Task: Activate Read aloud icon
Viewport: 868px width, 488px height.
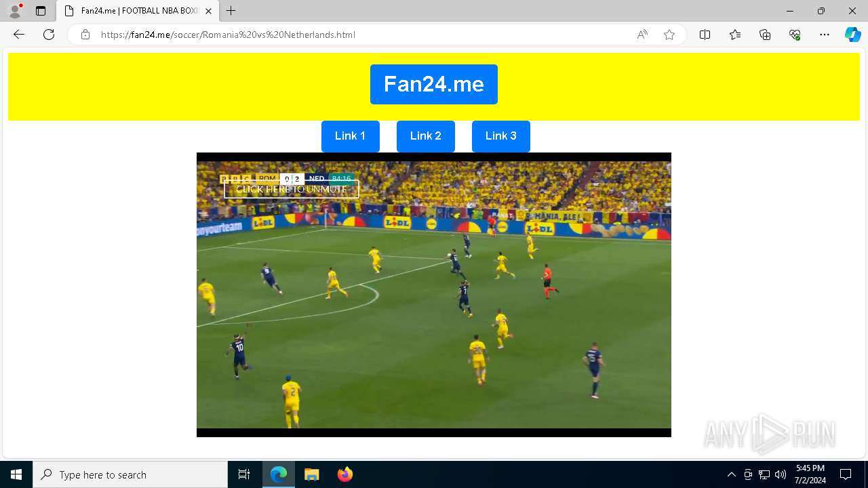Action: click(642, 35)
